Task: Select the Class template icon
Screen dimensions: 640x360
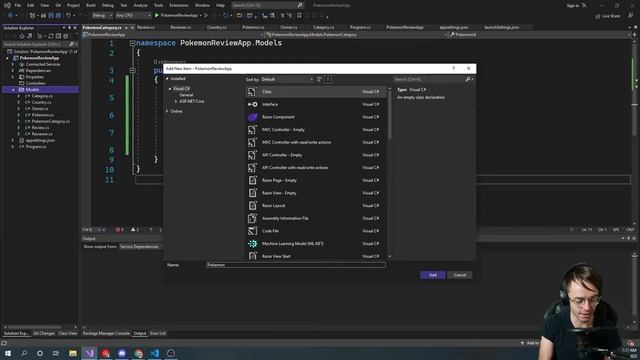Action: coord(252,92)
